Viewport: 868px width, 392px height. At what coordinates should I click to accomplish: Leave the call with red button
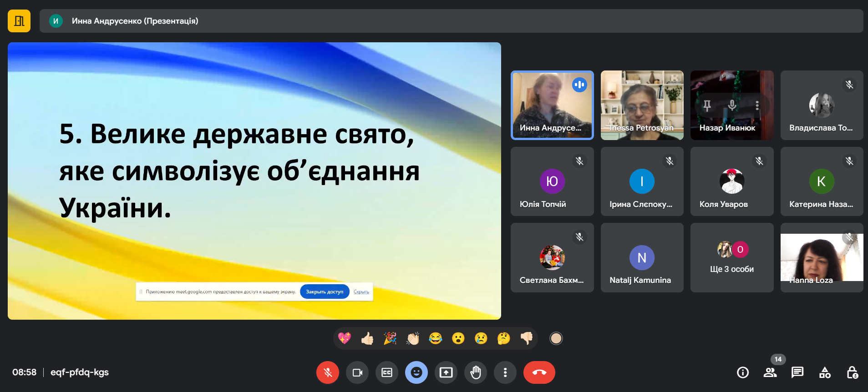click(x=539, y=372)
